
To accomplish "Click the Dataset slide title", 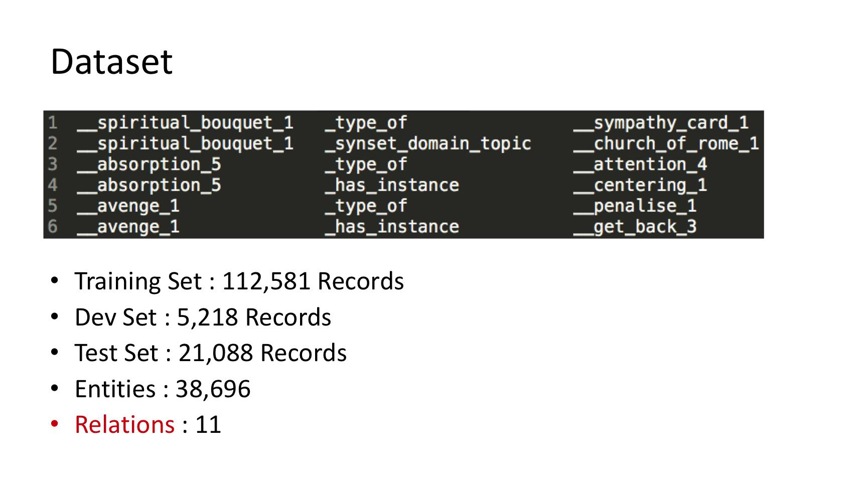I will click(x=111, y=62).
